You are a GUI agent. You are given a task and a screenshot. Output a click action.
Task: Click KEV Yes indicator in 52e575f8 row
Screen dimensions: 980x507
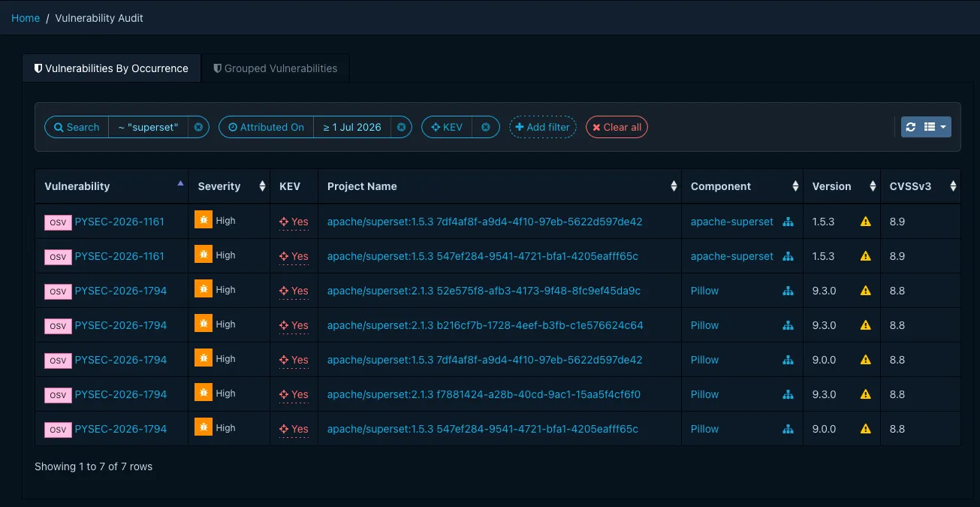click(x=294, y=291)
